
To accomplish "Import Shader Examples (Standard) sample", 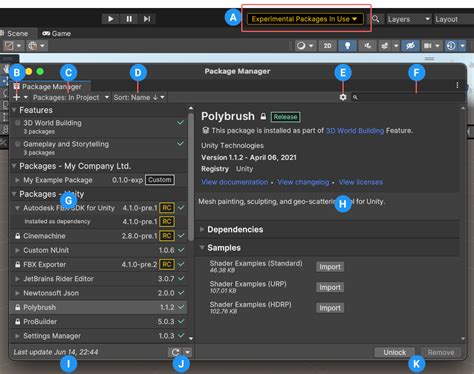I will [x=330, y=267].
